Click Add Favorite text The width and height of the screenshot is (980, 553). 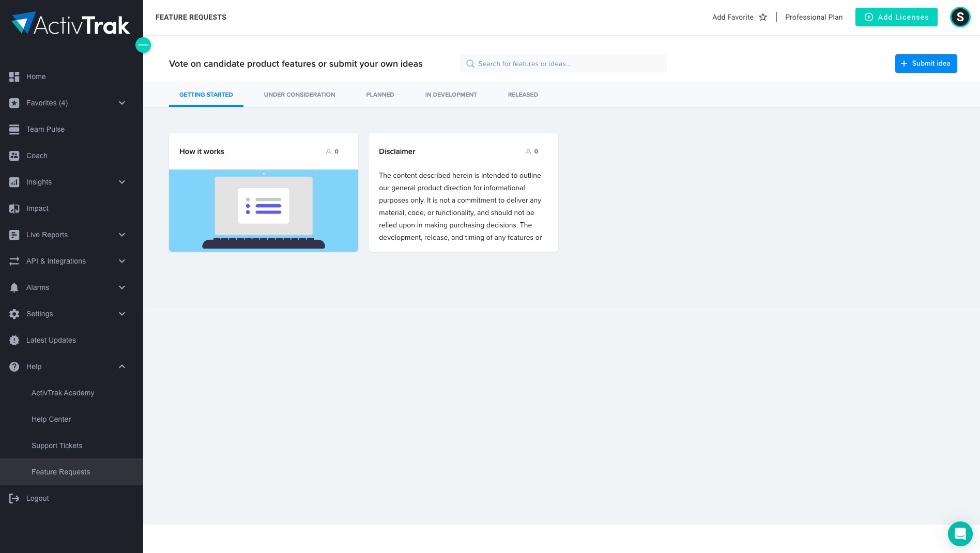click(732, 17)
